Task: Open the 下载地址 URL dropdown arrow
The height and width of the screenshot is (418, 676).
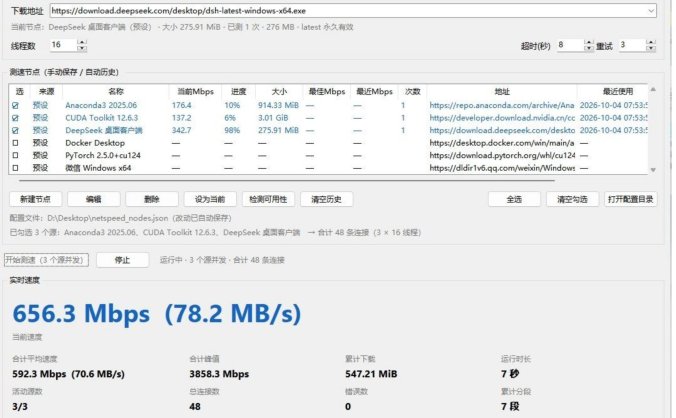Action: pyautogui.click(x=651, y=11)
